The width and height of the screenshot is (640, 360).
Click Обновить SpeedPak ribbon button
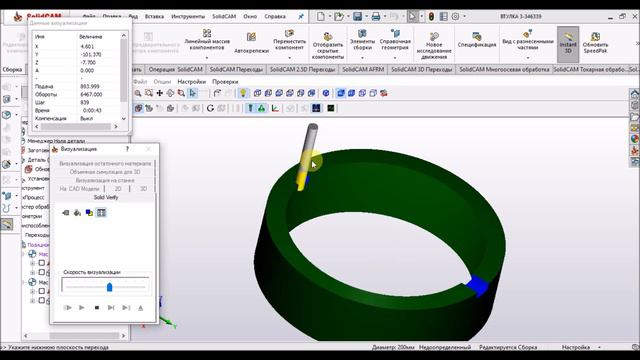point(595,43)
